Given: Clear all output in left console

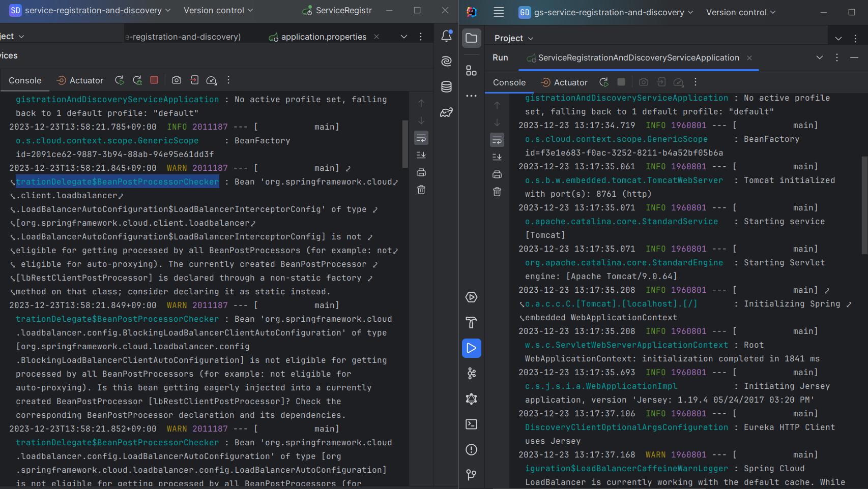Looking at the screenshot, I should (x=421, y=190).
